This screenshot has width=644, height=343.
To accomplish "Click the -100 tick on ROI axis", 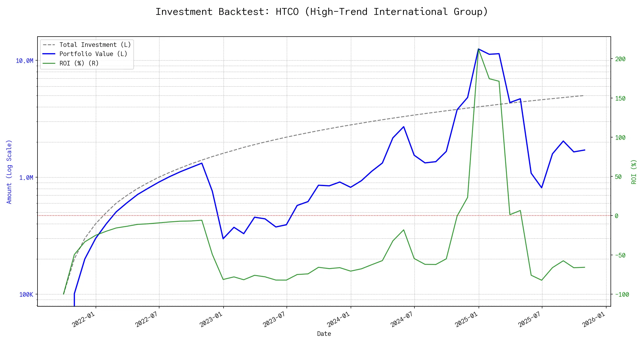I will (x=622, y=295).
